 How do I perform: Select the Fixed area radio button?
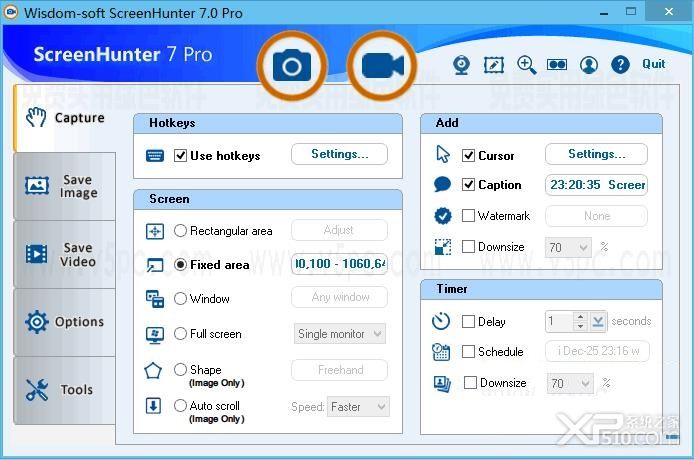(180, 265)
